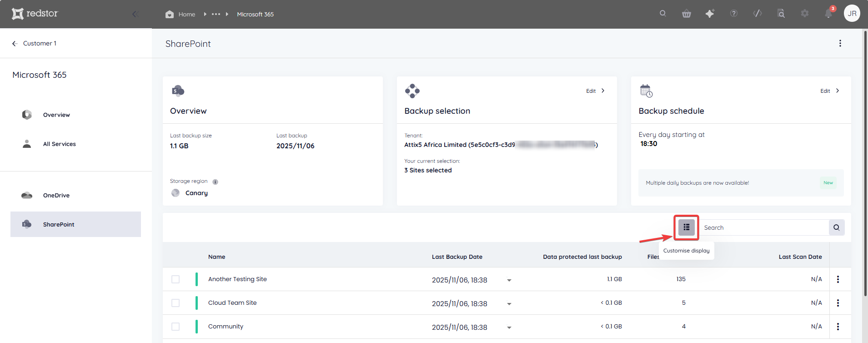Screen dimensions: 868x343
Task: Click the SharePoint overview card icon
Action: [178, 91]
